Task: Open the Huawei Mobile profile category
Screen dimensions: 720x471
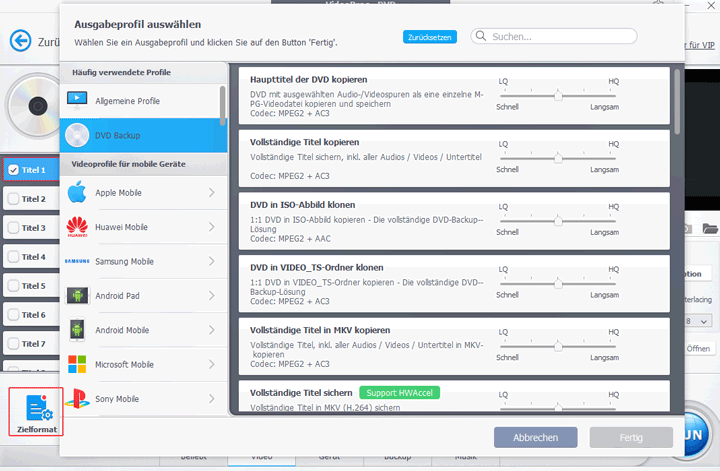Action: pos(143,227)
